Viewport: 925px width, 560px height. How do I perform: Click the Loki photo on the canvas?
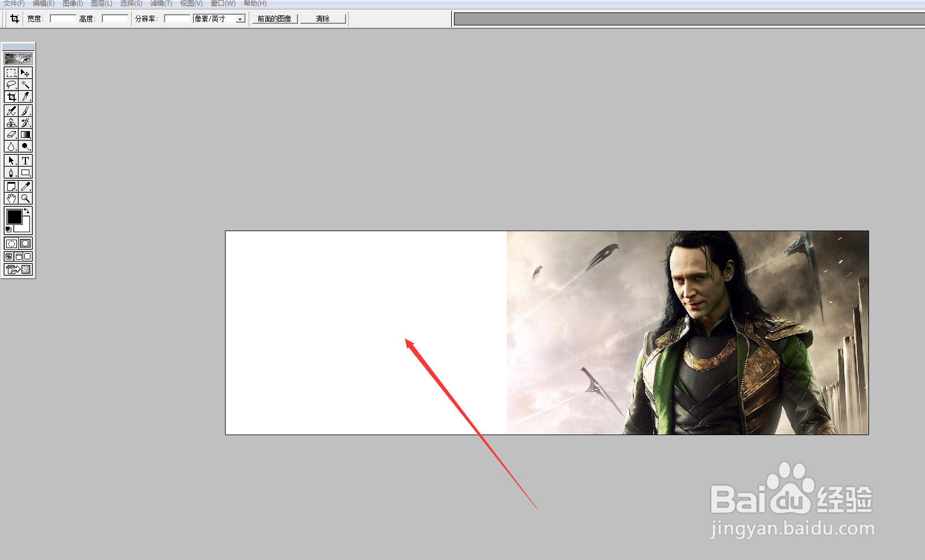[x=688, y=333]
